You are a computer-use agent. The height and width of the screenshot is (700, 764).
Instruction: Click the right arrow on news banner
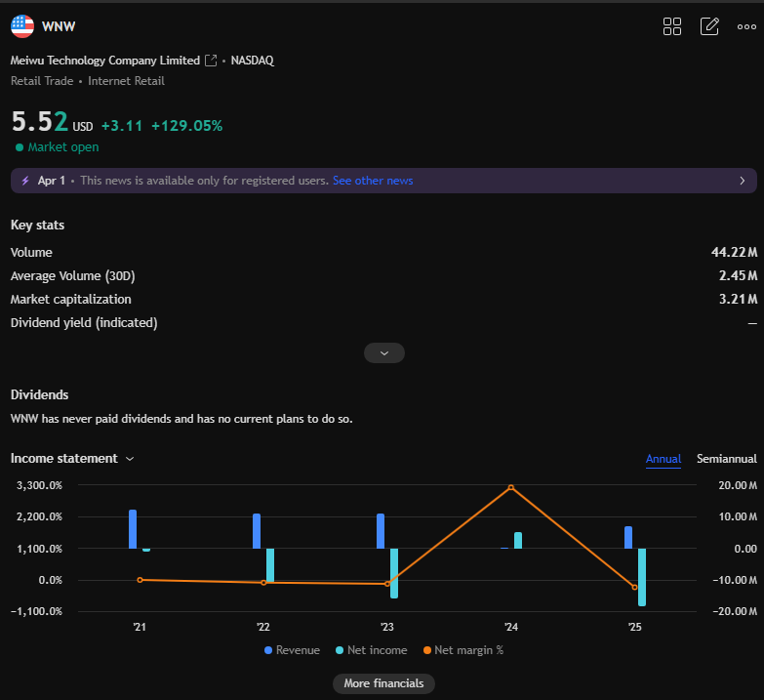pyautogui.click(x=743, y=181)
